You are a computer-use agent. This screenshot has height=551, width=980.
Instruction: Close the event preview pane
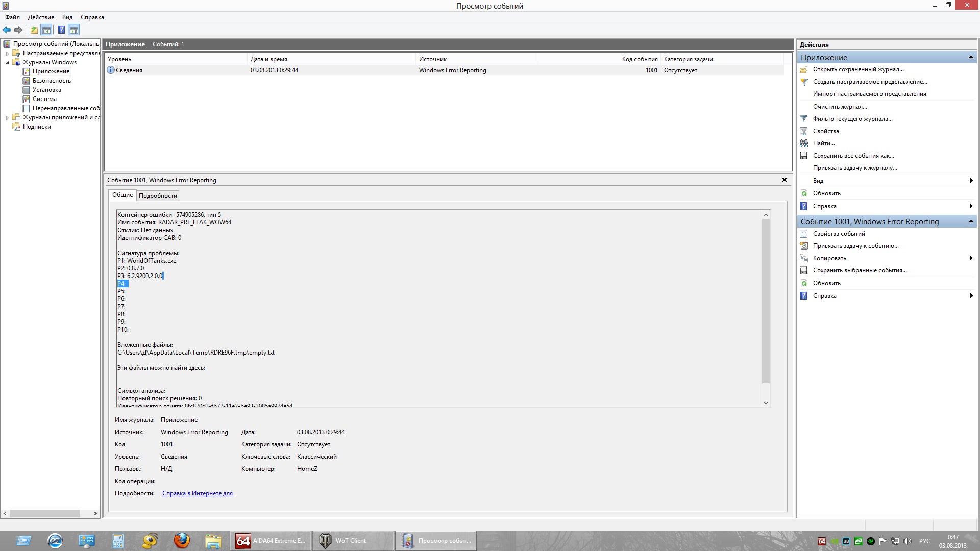pos(785,180)
